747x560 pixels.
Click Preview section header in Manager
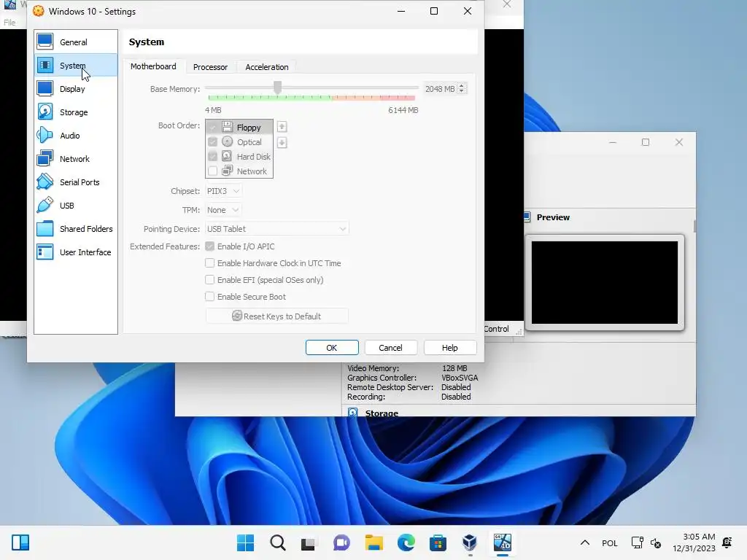coord(553,217)
